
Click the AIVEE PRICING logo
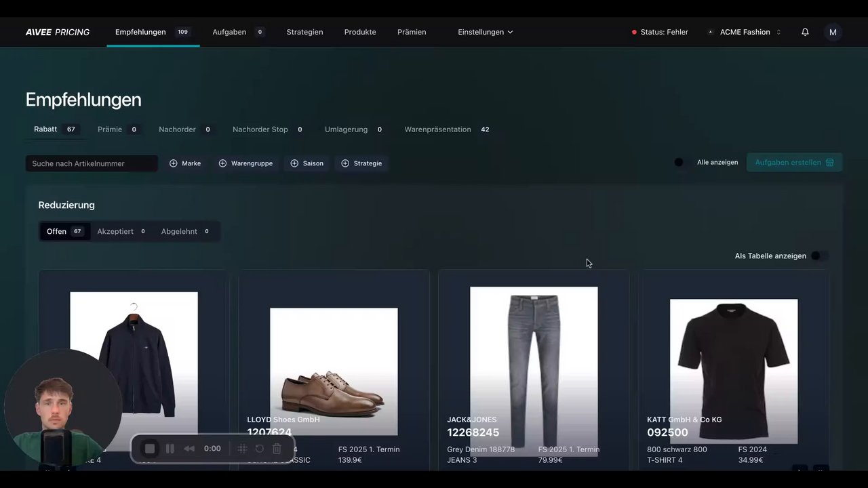pyautogui.click(x=58, y=32)
